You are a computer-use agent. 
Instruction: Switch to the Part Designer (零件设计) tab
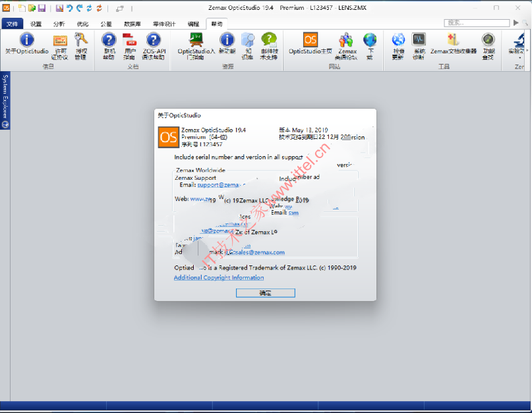pyautogui.click(x=164, y=24)
